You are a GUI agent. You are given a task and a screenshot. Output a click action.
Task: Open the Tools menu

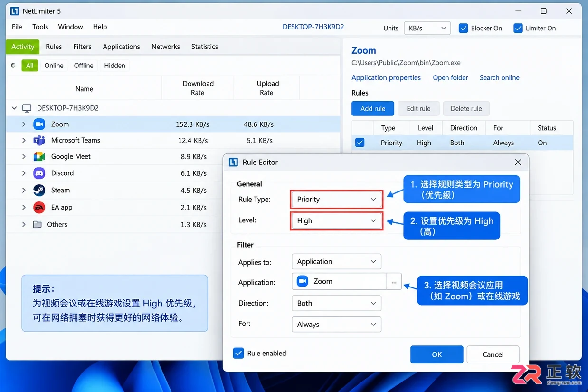point(40,27)
